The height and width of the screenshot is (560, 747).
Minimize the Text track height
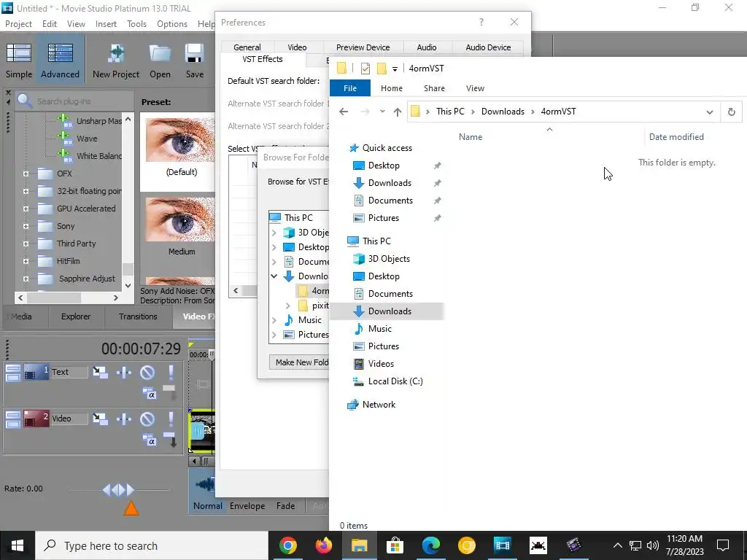pos(13,368)
